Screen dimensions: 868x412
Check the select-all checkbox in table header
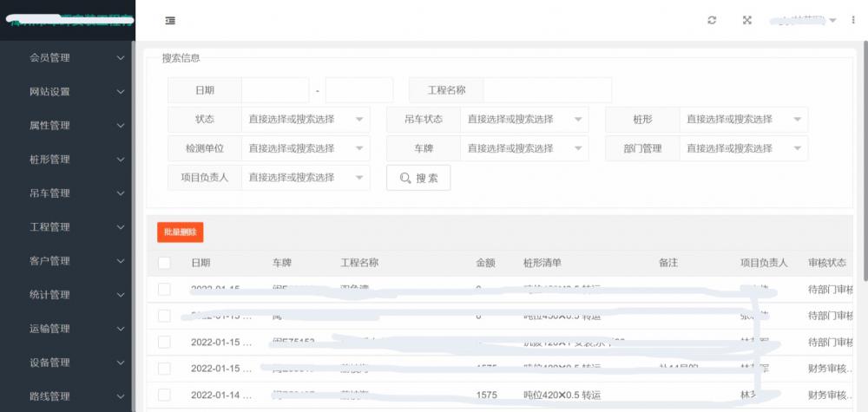coord(165,263)
